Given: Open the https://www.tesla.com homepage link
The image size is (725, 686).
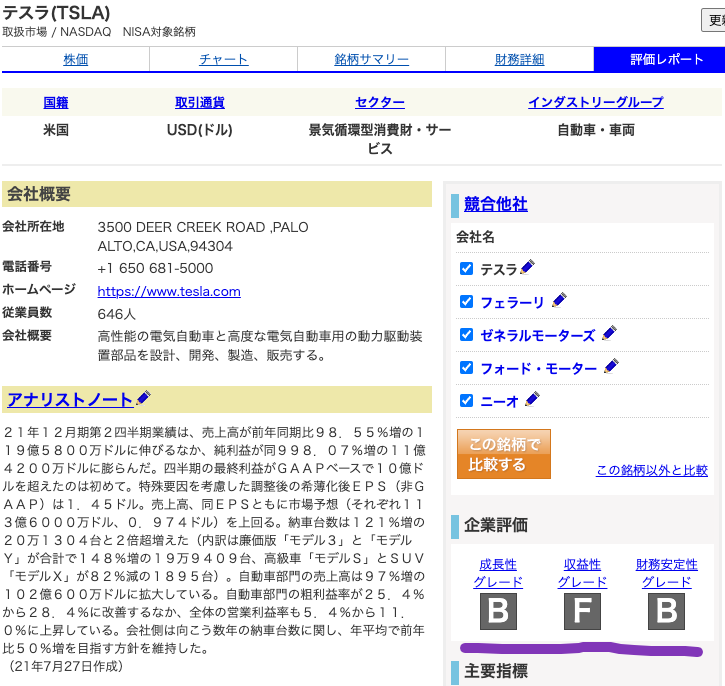Looking at the screenshot, I should coord(169,292).
